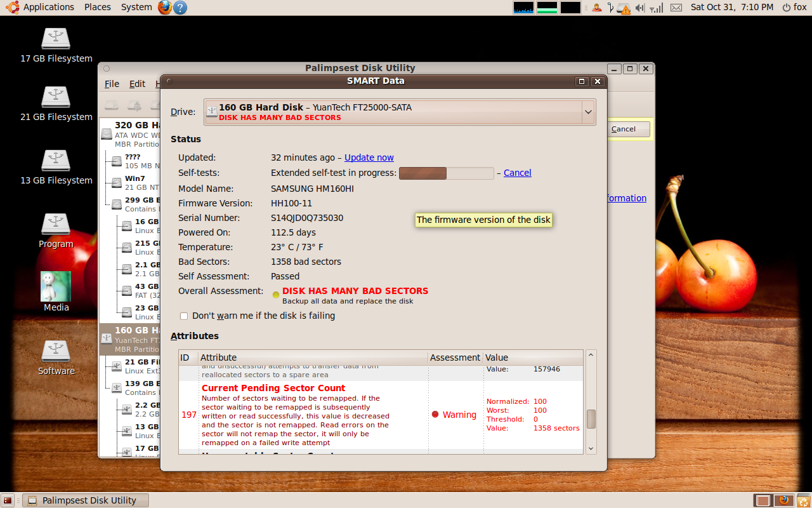Click the Update now link
The image size is (812, 508).
point(369,157)
